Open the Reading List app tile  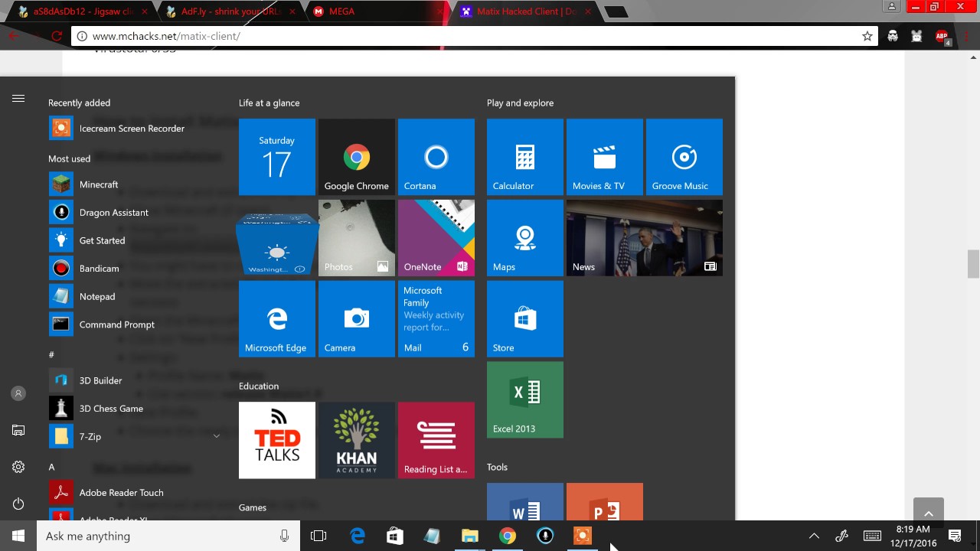436,440
